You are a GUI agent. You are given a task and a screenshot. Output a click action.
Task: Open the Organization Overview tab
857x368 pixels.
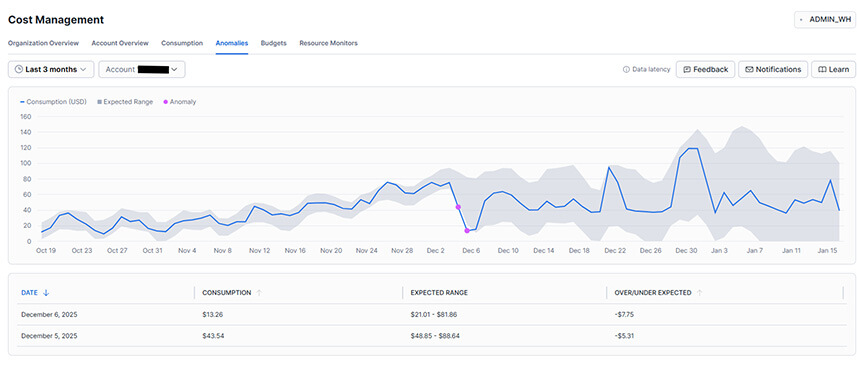pos(43,43)
